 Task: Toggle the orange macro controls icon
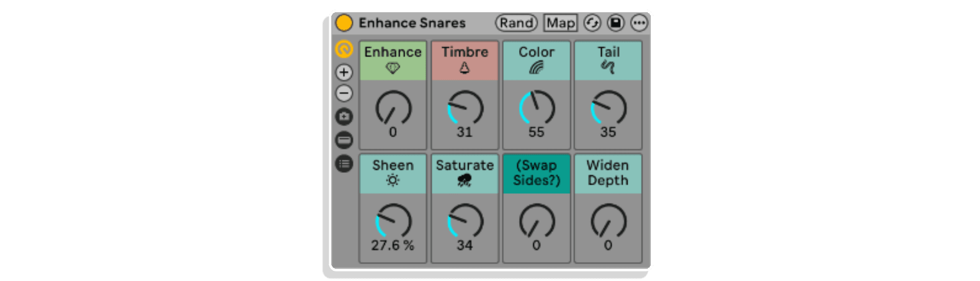[x=344, y=49]
